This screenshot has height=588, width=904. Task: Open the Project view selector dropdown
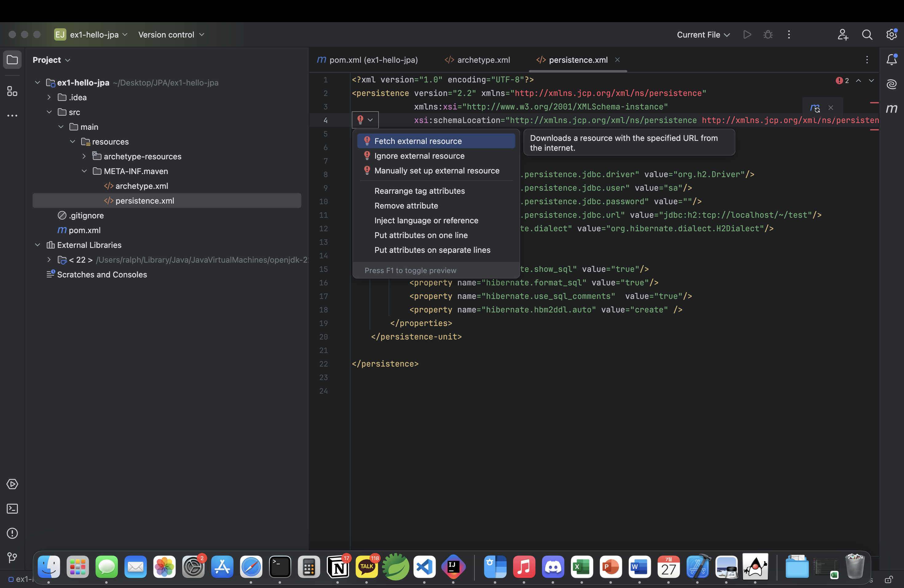pyautogui.click(x=51, y=60)
